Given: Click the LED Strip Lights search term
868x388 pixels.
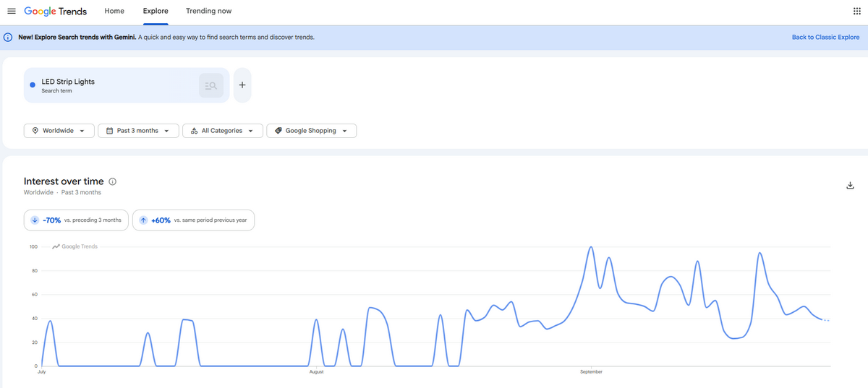Looking at the screenshot, I should pos(68,82).
